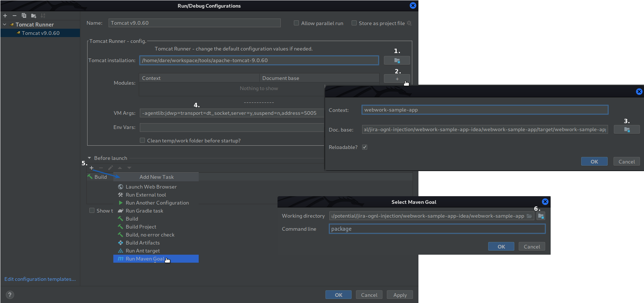The image size is (644, 303).
Task: Choose Launch Web Browser task
Action: [156, 187]
